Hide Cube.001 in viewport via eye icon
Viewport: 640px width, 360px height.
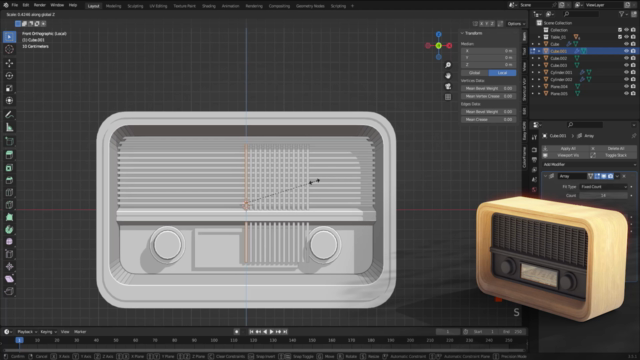[x=626, y=51]
